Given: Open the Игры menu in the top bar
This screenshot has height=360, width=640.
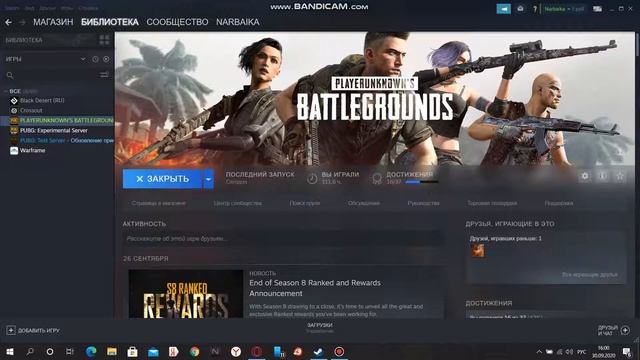Looking at the screenshot, I should (67, 8).
